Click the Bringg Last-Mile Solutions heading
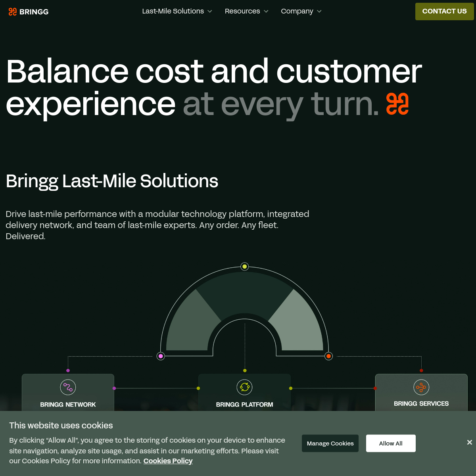This screenshot has width=476, height=476. [x=112, y=181]
